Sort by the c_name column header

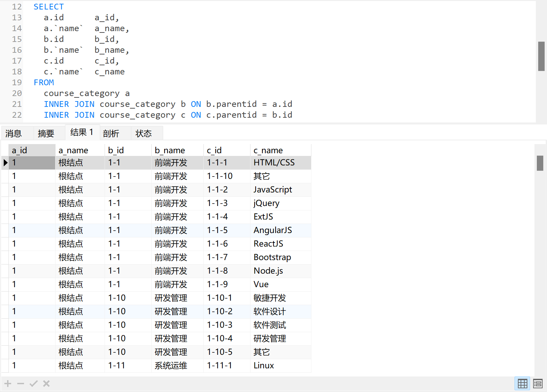[281, 150]
